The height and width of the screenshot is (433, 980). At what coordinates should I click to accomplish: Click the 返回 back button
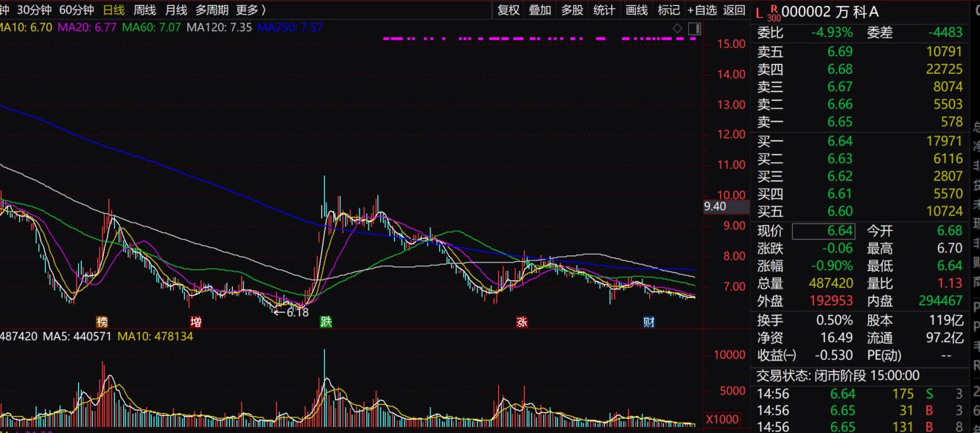pyautogui.click(x=734, y=10)
